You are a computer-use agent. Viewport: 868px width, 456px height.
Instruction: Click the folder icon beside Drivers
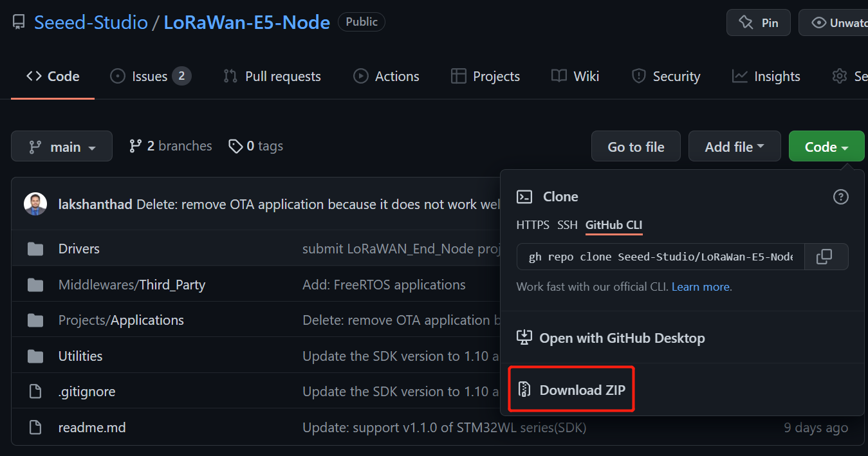35,249
